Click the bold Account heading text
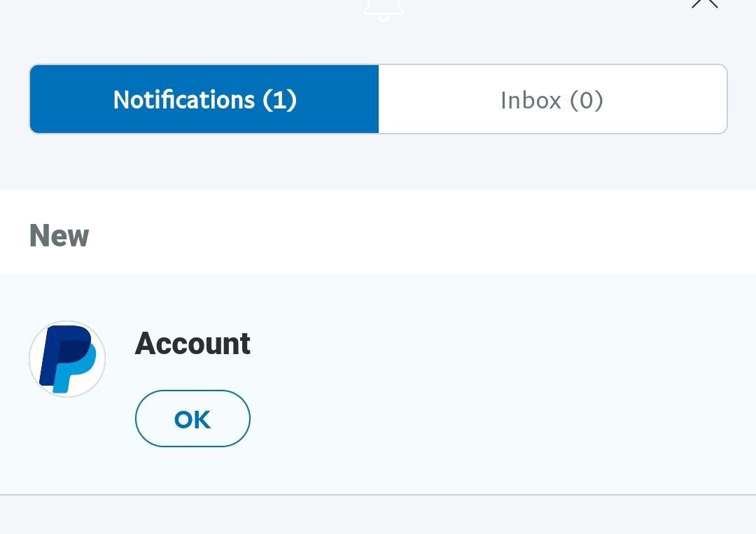The width and height of the screenshot is (756, 534). [x=192, y=344]
